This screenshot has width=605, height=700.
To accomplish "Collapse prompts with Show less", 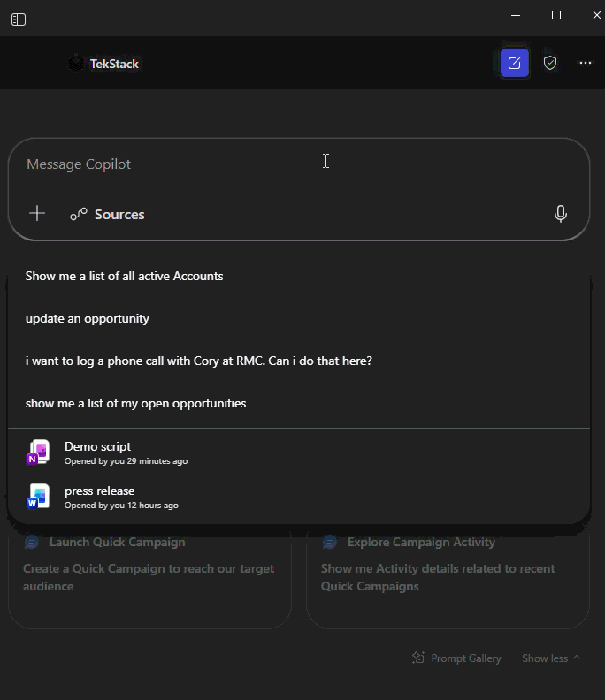I will tap(551, 658).
